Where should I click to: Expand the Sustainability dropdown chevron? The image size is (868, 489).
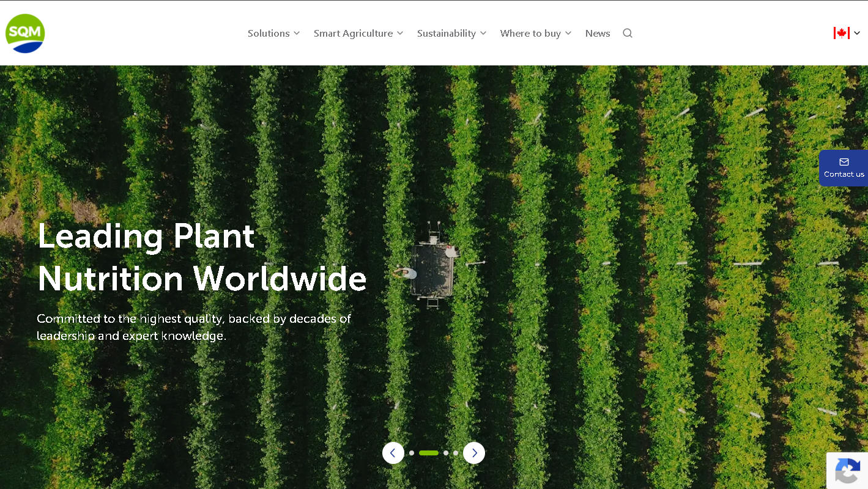pos(483,34)
